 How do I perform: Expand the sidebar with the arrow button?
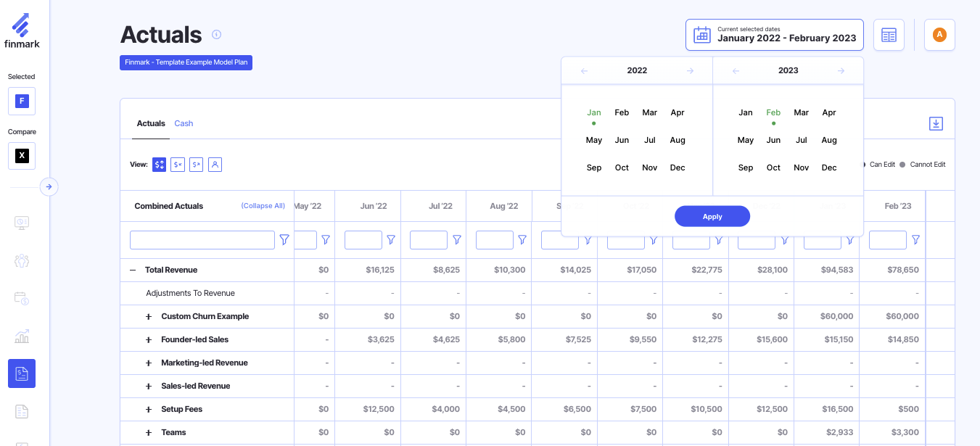[x=49, y=187]
